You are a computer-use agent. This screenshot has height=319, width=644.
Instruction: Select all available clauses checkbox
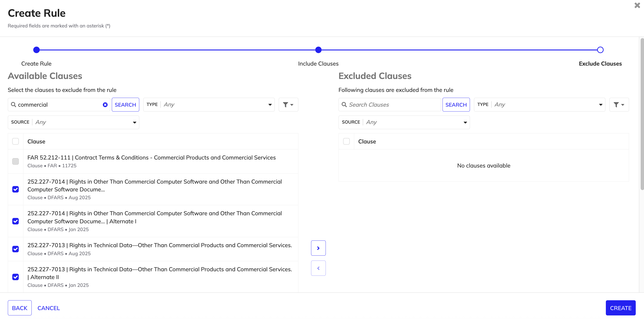click(15, 141)
